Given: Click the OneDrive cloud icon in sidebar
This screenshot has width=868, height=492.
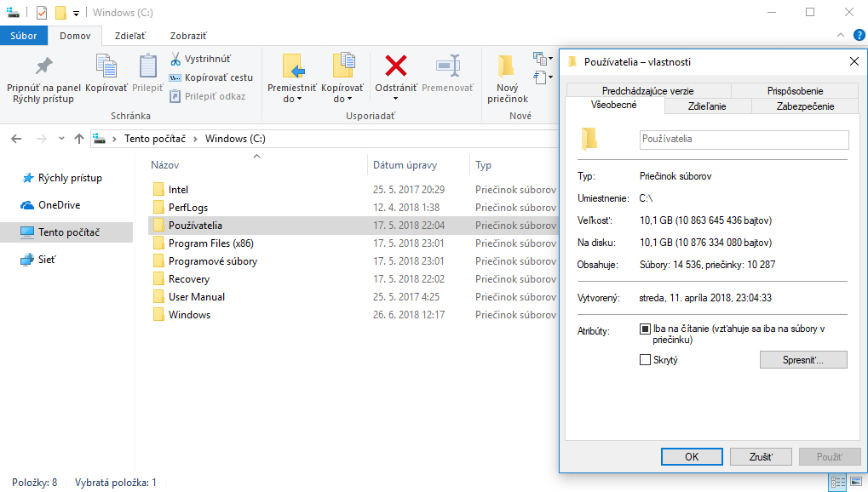Looking at the screenshot, I should [27, 205].
